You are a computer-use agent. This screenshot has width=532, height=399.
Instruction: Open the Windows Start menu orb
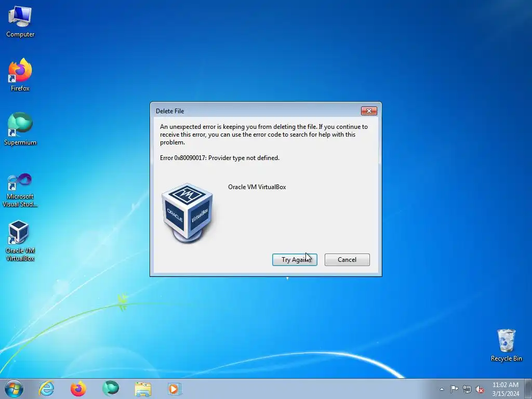pyautogui.click(x=14, y=389)
